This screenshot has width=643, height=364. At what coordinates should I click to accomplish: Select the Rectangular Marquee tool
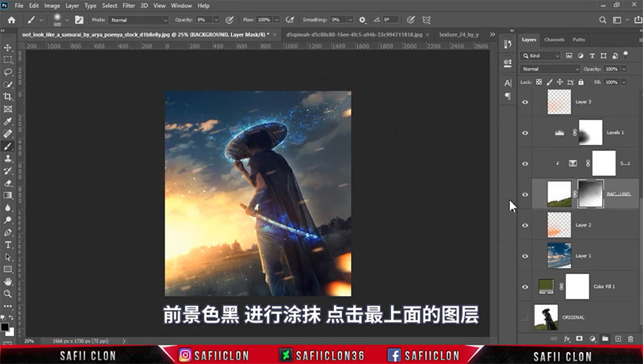coord(7,60)
